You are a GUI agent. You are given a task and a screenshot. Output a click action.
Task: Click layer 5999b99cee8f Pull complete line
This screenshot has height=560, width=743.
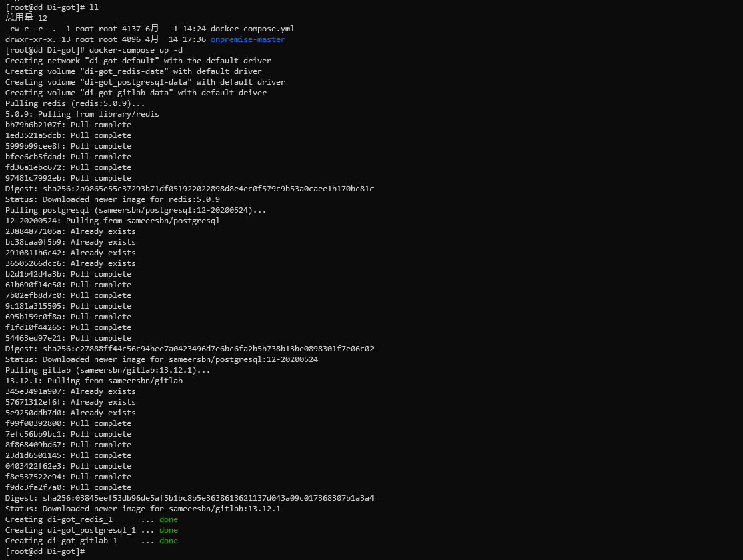(x=68, y=146)
